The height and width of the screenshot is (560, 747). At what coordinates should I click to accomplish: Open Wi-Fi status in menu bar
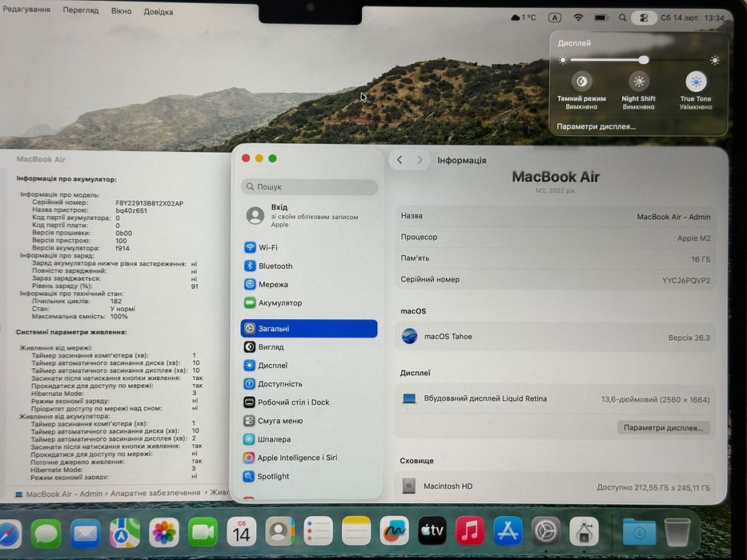tap(578, 18)
